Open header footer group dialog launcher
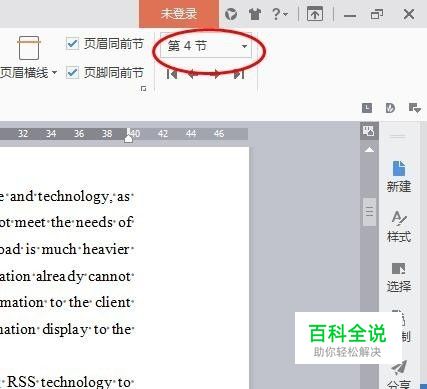The image size is (427, 389). 144,89
